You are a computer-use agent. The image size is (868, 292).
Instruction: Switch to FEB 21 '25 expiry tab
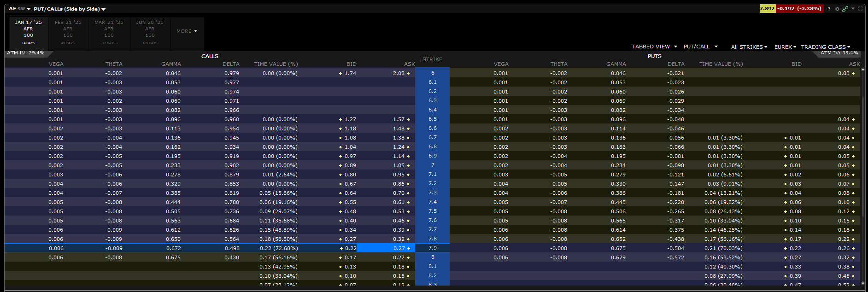point(68,32)
